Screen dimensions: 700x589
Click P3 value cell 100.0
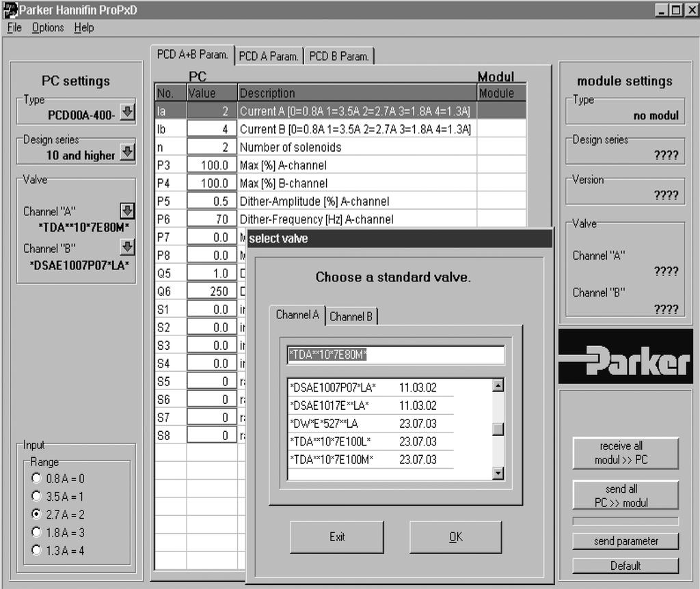[212, 165]
